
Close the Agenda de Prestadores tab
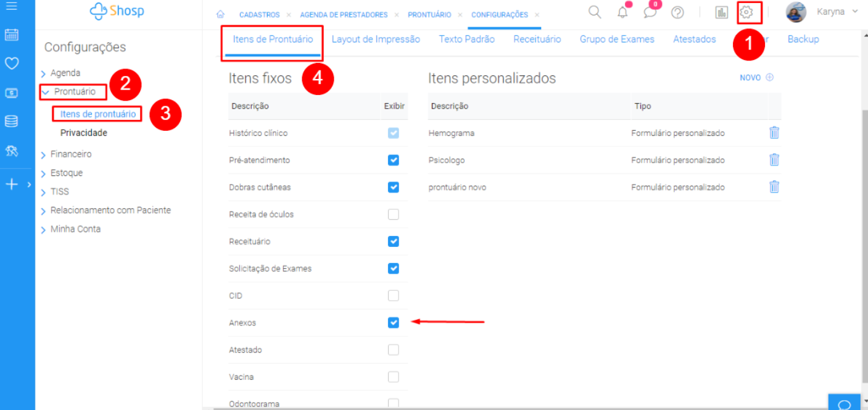[x=397, y=15]
